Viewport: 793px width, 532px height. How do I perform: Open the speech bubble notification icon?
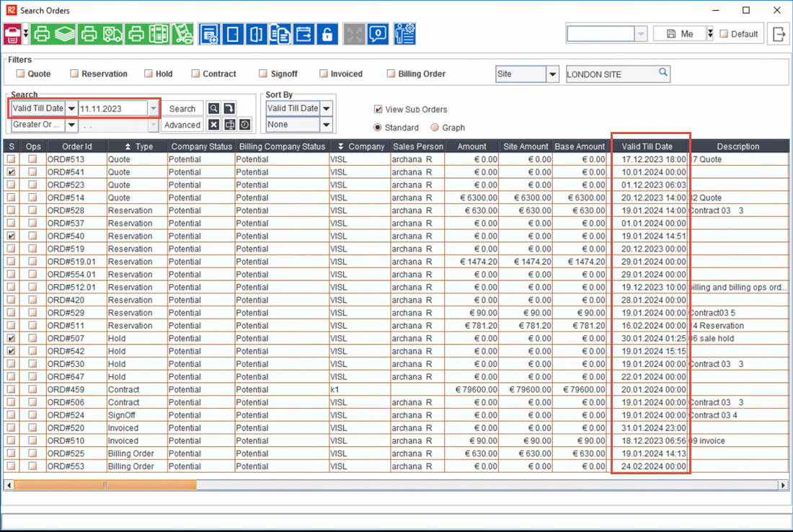pyautogui.click(x=378, y=34)
